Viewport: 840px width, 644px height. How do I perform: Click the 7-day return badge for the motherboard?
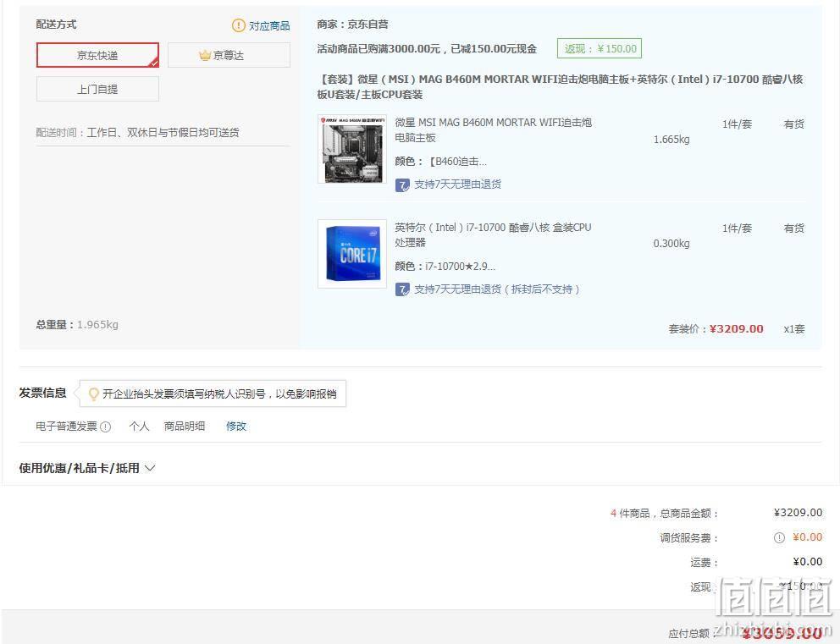(x=402, y=184)
